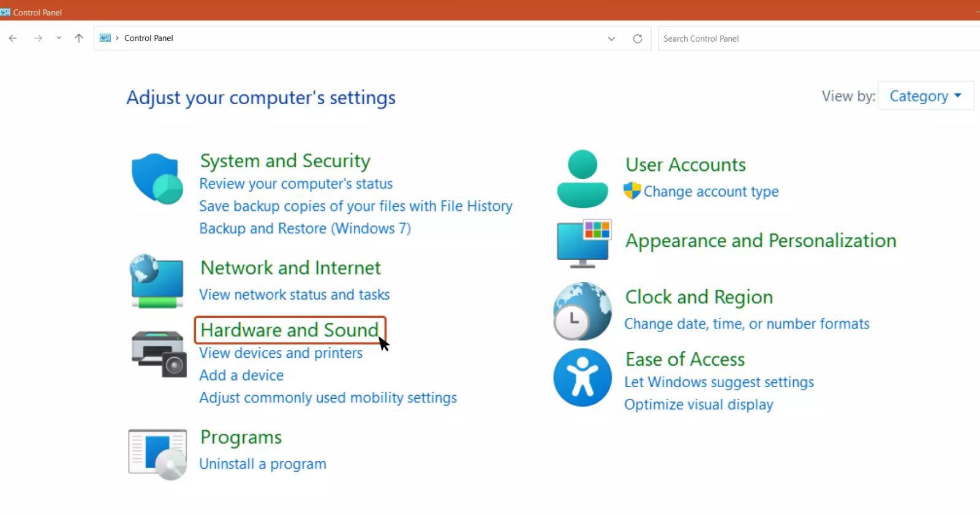Click Control Panel breadcrumb in address bar
Screen dimensions: 980x514
(149, 38)
